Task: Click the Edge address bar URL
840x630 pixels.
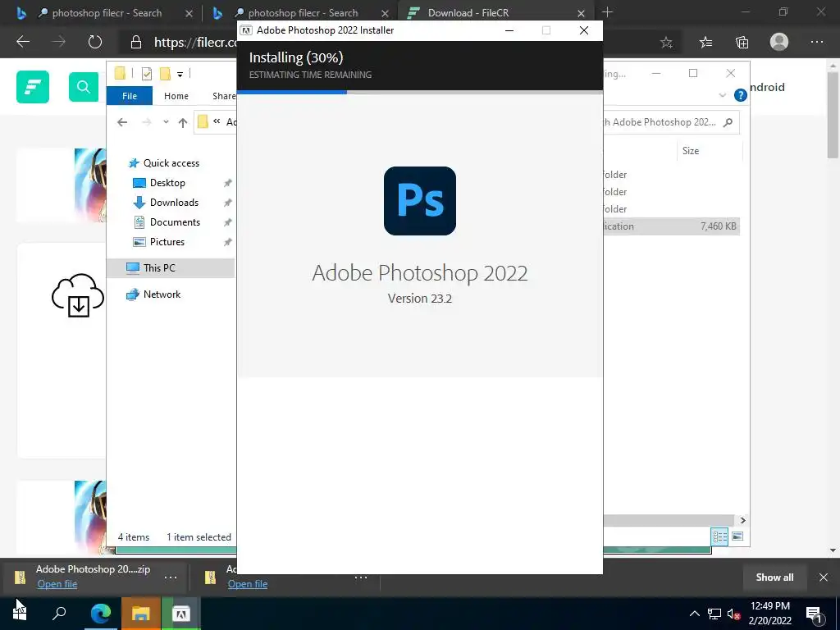Action: 195,43
